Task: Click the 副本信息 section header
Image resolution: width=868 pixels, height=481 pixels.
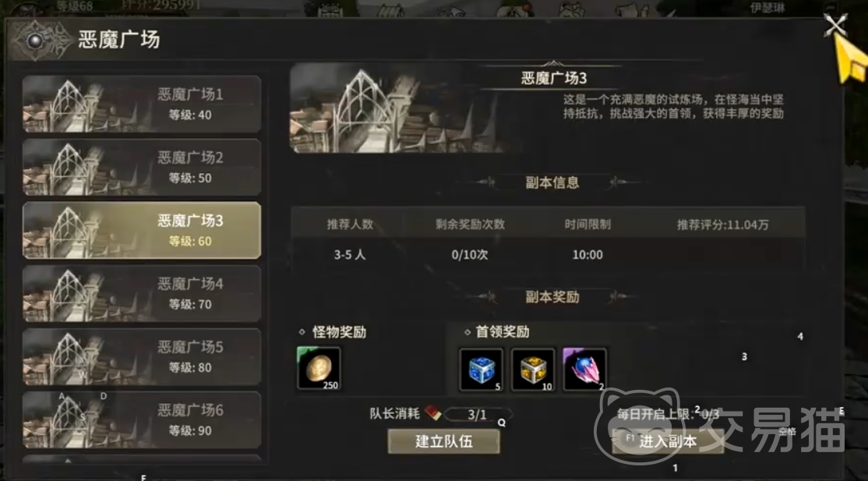Action: (552, 182)
